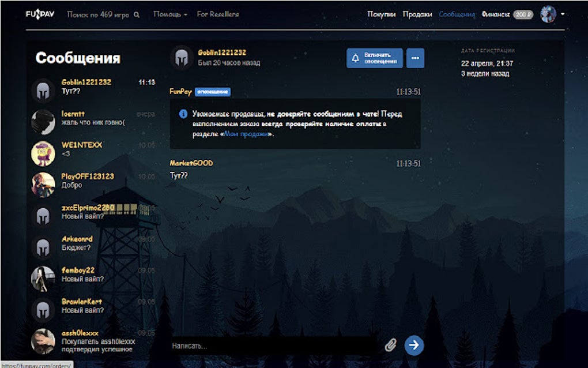The height and width of the screenshot is (368, 588).
Task: Open the three-dots chat options button
Action: click(416, 58)
